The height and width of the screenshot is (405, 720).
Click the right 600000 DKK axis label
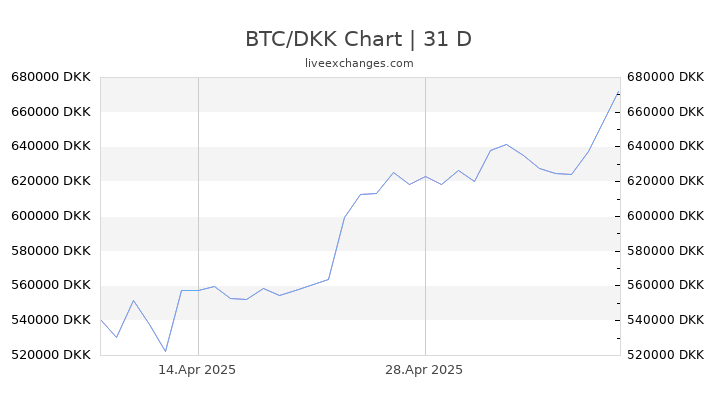click(665, 216)
